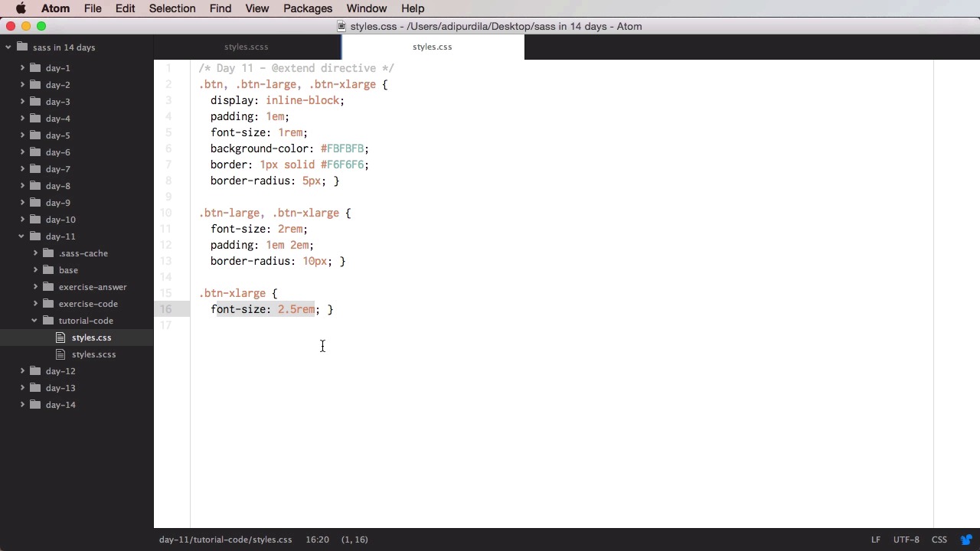Viewport: 980px width, 551px height.
Task: Click the exercise-code folder icon
Action: (x=48, y=304)
